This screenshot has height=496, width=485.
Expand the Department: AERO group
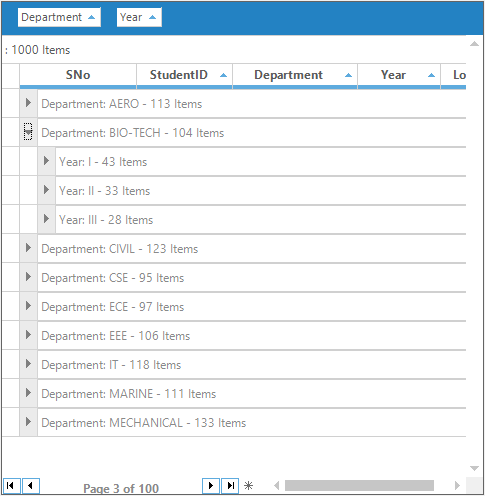point(28,103)
